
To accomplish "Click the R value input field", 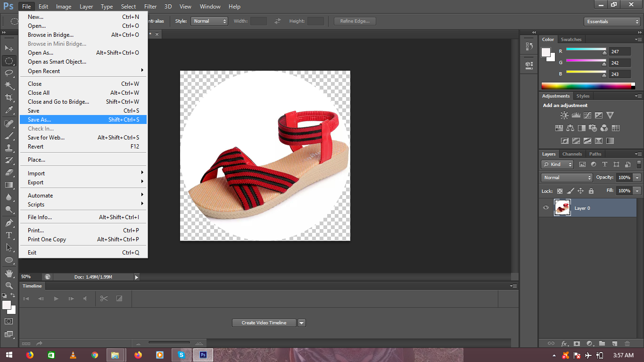I will pos(619,51).
